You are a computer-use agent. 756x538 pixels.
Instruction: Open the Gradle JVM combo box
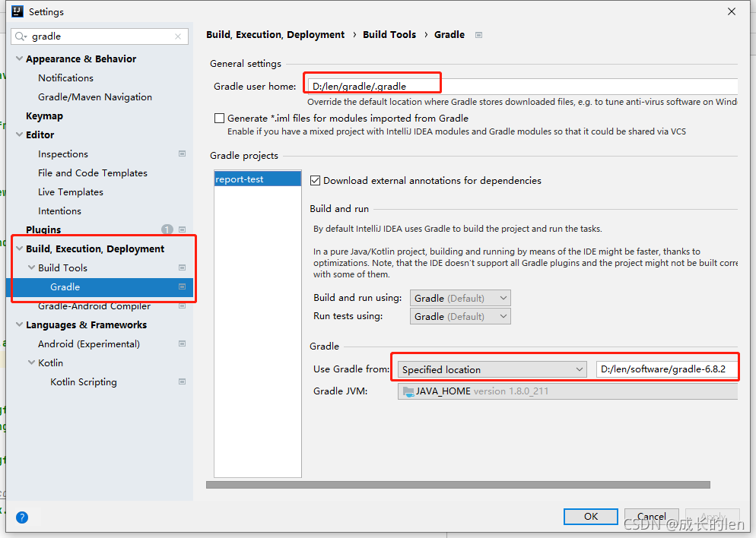tap(567, 391)
